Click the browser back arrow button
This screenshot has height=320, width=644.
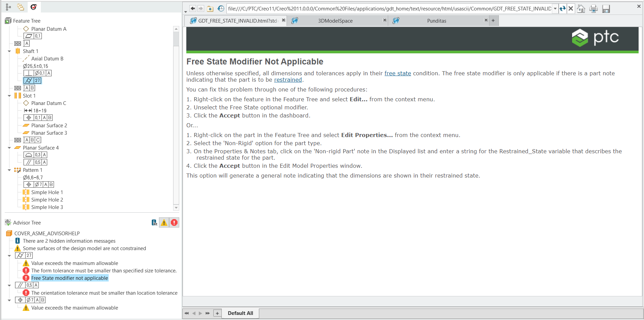(x=193, y=8)
